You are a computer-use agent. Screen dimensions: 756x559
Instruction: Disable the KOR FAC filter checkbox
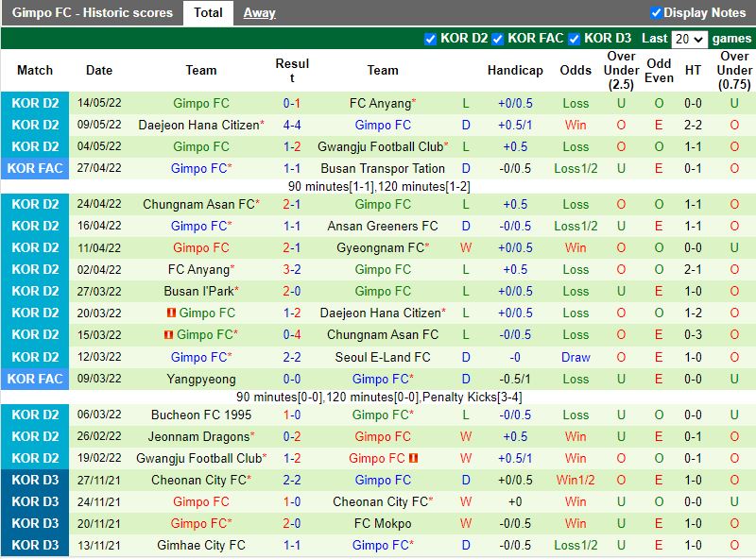(498, 39)
